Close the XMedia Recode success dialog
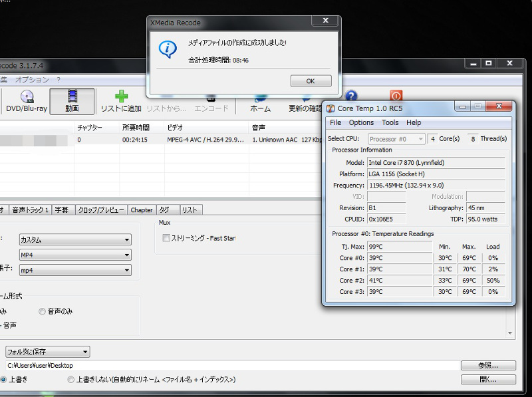 pos(325,21)
